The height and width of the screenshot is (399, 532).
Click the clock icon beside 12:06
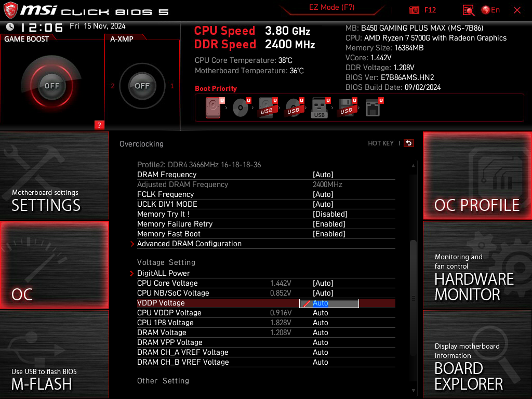10,26
